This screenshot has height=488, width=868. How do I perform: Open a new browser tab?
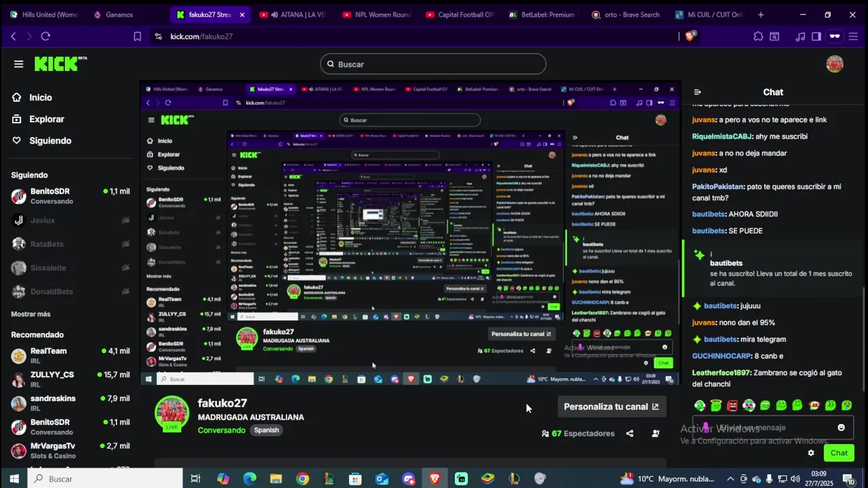[761, 14]
